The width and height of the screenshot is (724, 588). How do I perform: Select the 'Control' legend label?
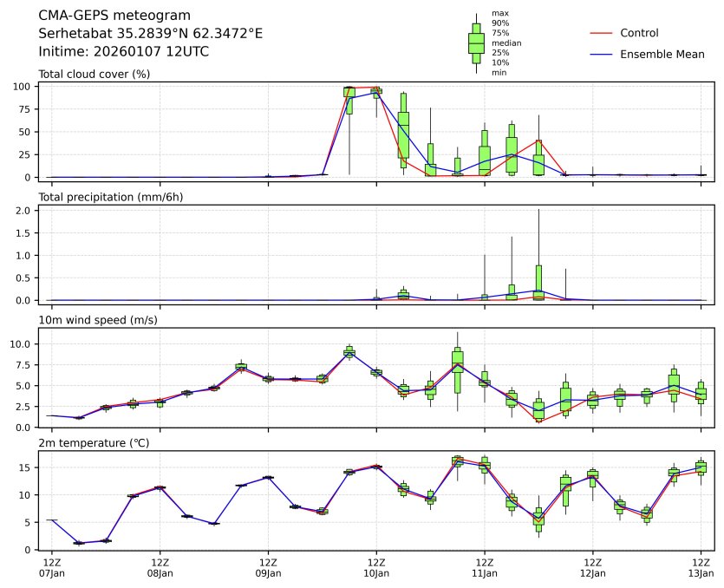tap(639, 33)
